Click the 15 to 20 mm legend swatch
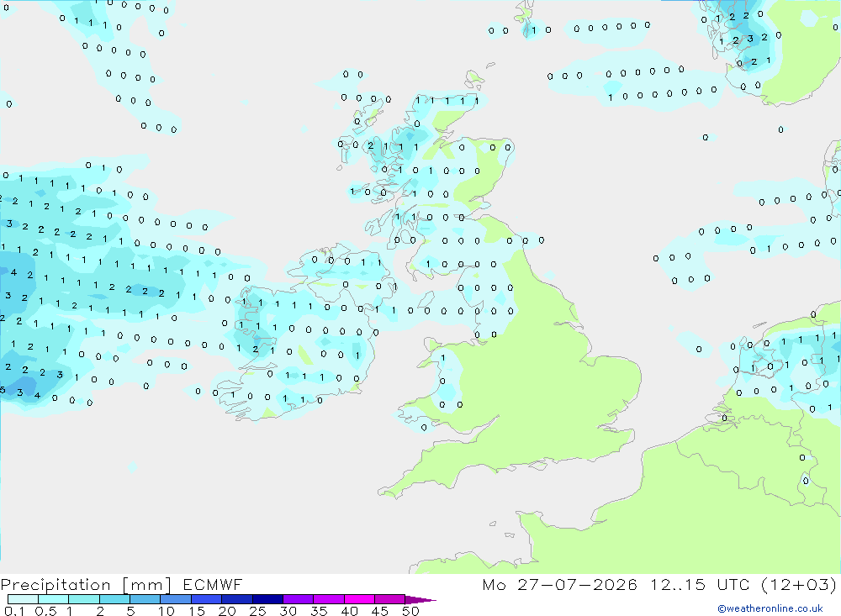The height and width of the screenshot is (616, 841). [x=206, y=599]
